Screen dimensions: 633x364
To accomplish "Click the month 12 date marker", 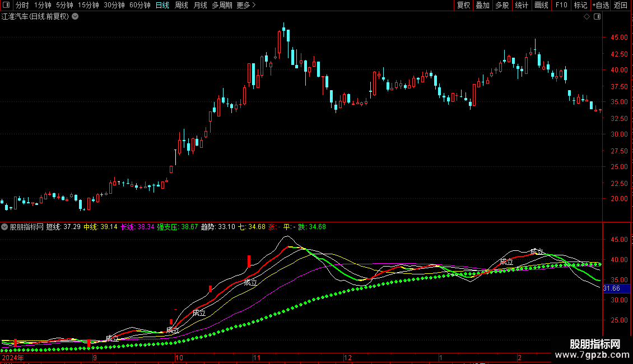I will (347, 357).
